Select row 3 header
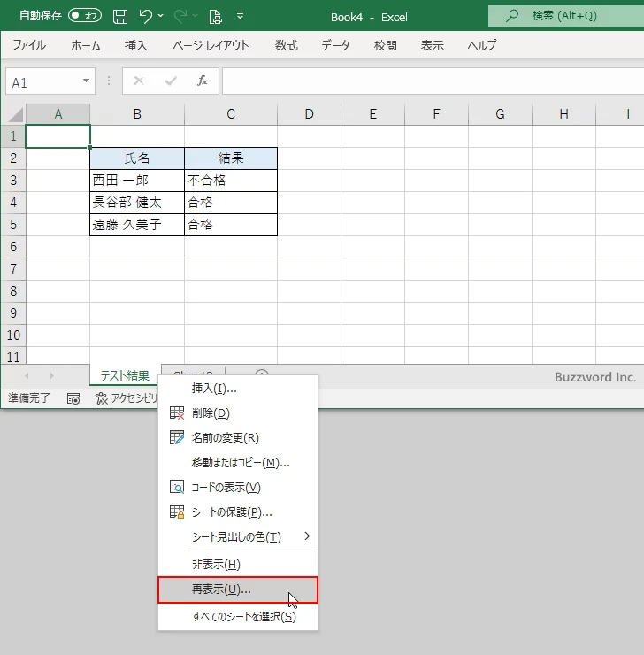 [x=13, y=181]
